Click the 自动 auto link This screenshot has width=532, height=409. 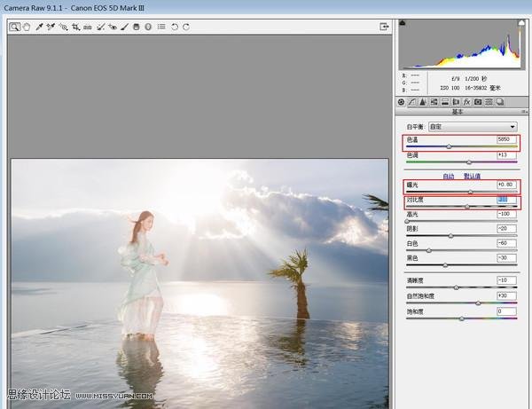449,176
